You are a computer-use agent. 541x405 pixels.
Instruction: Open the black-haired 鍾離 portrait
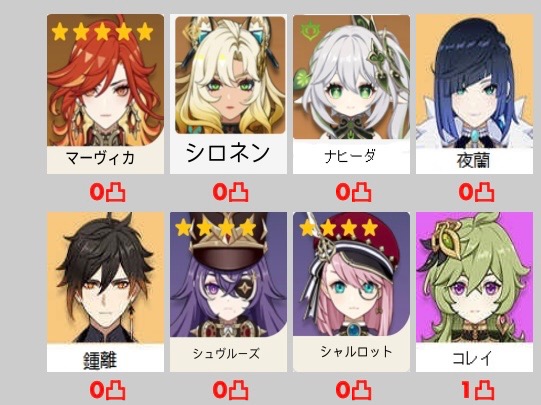pyautogui.click(x=105, y=278)
